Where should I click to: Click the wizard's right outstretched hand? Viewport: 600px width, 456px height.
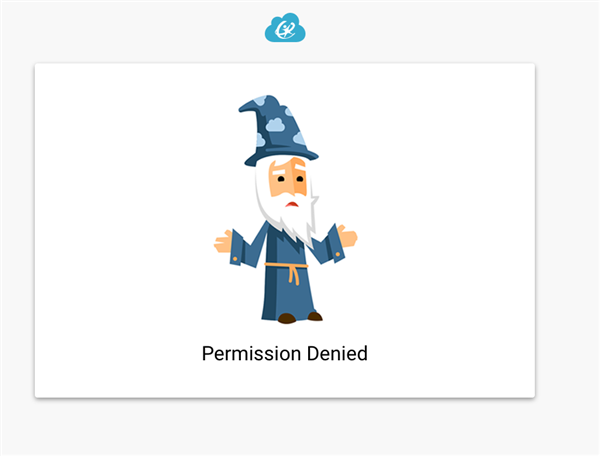click(x=347, y=236)
